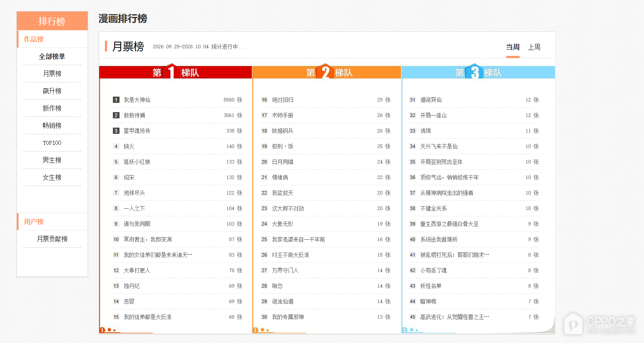Open the comic 绝对回归

pos(283,100)
